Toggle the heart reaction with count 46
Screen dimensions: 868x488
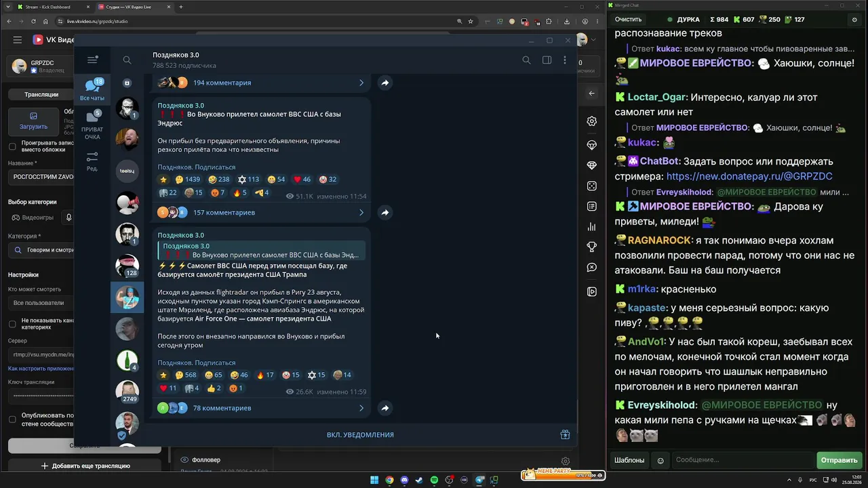click(302, 180)
